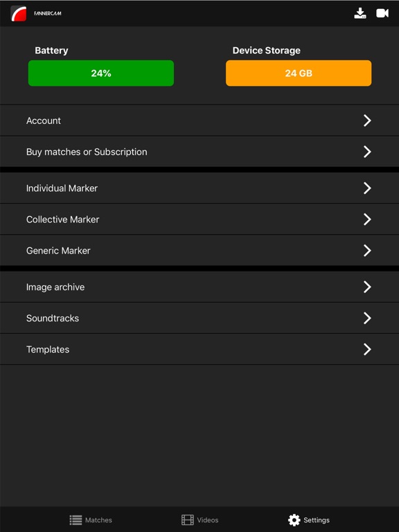
Task: Click the FANNERCAM brand name text
Action: tap(48, 14)
